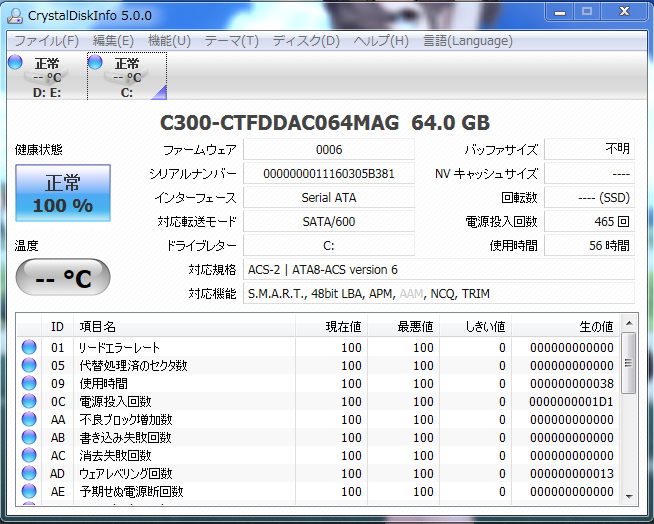
Task: Click status orb for attribute AA row
Action: pyautogui.click(x=29, y=419)
